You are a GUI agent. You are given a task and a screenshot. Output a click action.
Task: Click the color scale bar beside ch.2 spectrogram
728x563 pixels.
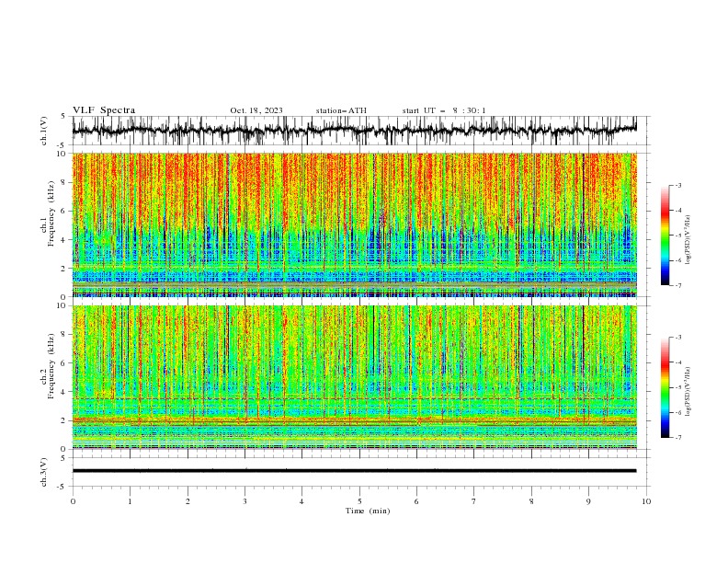pos(665,387)
